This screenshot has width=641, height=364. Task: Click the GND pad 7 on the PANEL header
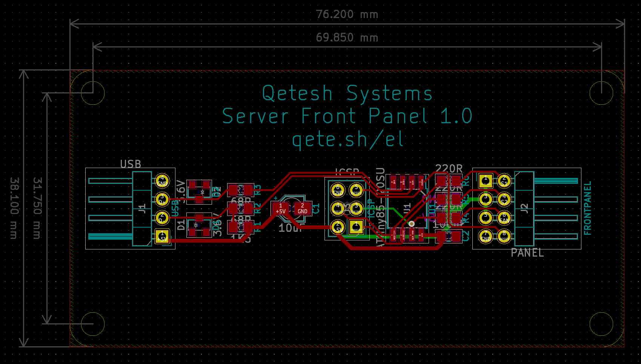486,236
